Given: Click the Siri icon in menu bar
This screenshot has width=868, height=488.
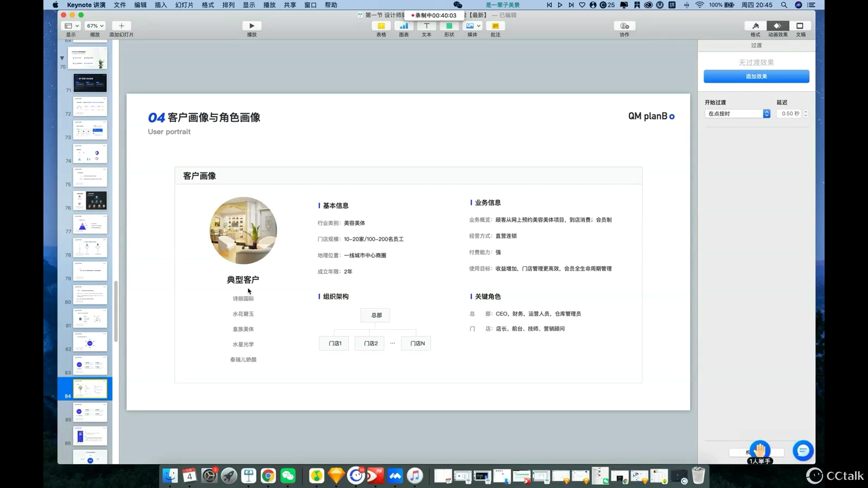Looking at the screenshot, I should click(x=798, y=5).
